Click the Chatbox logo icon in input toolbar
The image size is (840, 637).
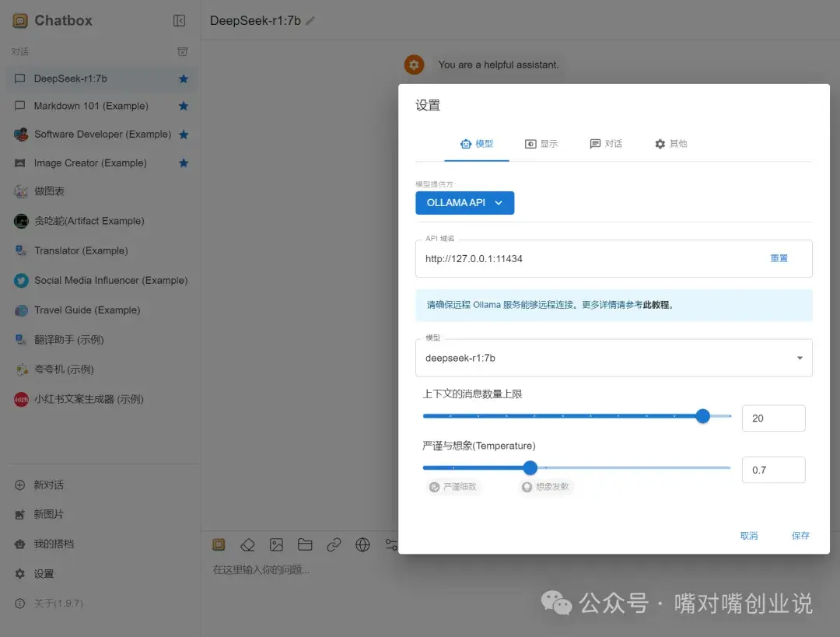pyautogui.click(x=219, y=545)
